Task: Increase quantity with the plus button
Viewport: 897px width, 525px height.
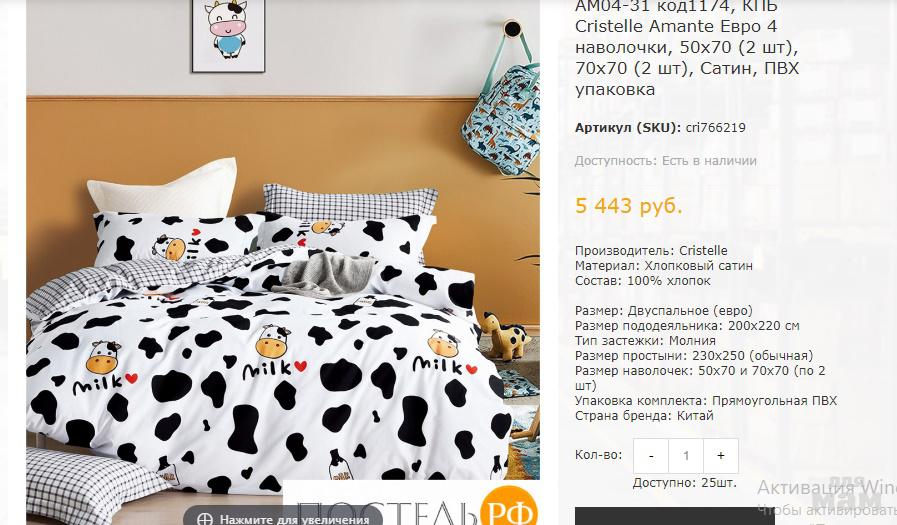Action: tap(721, 456)
